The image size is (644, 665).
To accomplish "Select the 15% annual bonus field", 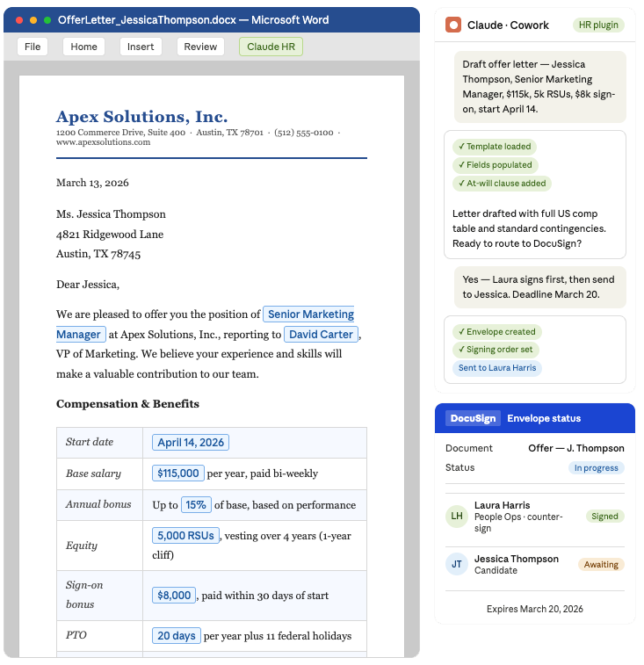I will [196, 505].
